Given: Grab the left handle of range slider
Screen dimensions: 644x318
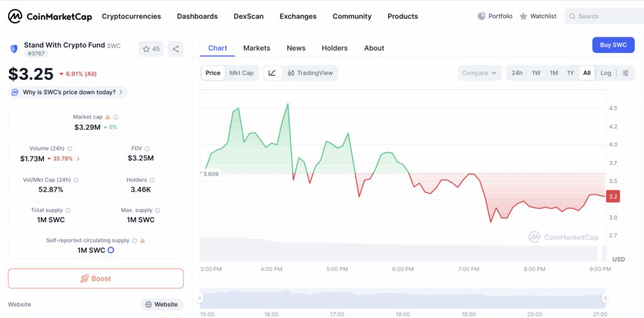Looking at the screenshot, I should 201,298.
